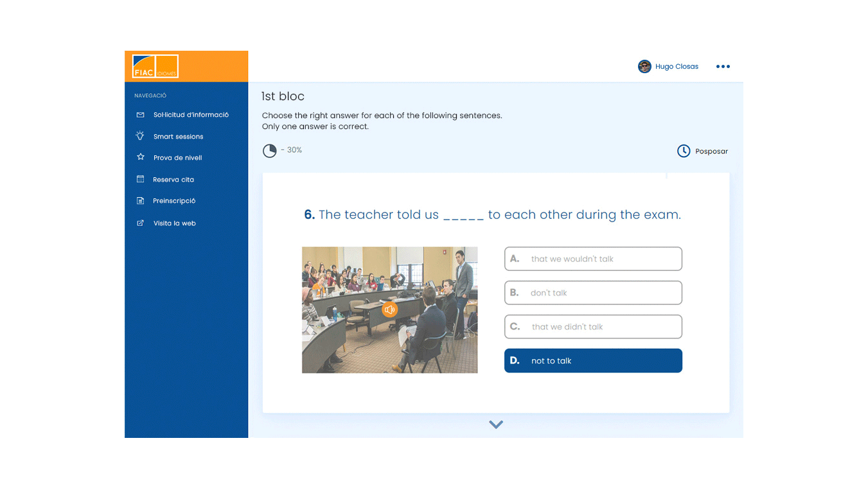Screen dimensions: 868x488
Task: Pick answer D "not to talk"
Action: coord(592,361)
